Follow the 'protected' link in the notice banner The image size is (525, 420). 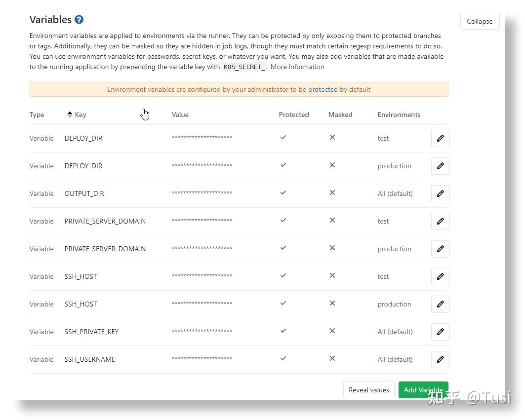tap(323, 89)
